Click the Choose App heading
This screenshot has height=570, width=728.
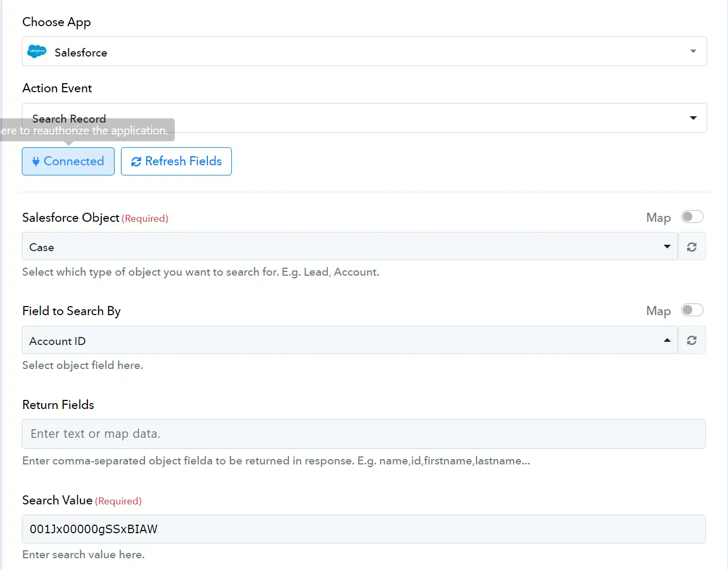(56, 22)
